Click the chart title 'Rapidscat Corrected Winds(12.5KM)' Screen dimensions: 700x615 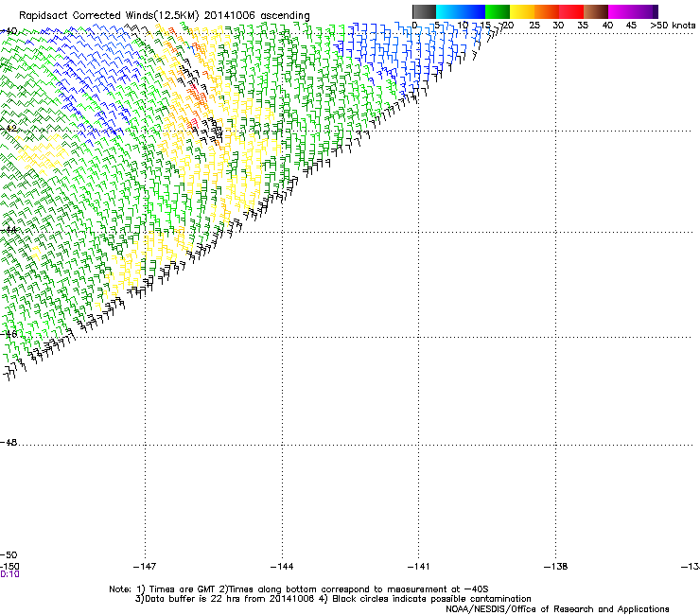tap(109, 16)
